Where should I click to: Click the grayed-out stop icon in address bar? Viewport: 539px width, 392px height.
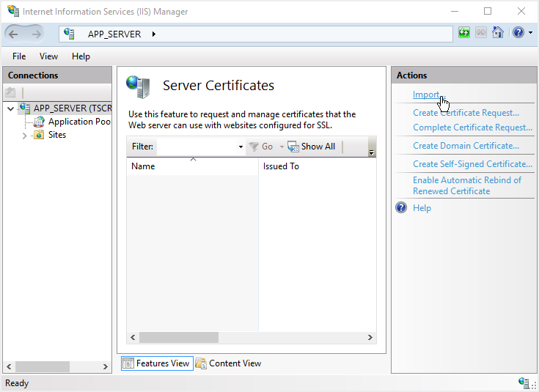(481, 33)
